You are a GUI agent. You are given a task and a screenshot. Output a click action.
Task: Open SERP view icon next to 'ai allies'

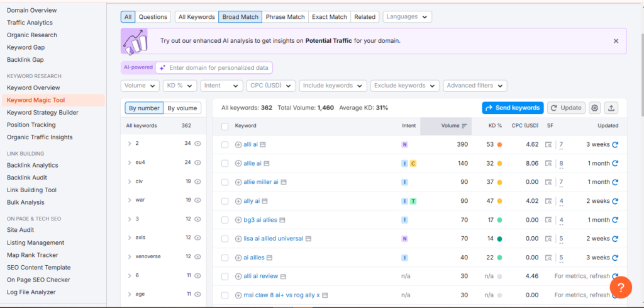click(269, 258)
